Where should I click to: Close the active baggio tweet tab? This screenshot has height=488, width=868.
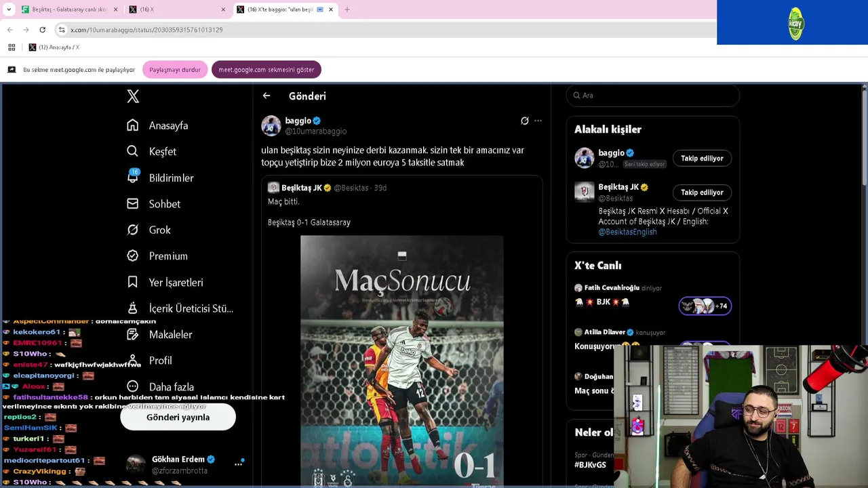331,9
